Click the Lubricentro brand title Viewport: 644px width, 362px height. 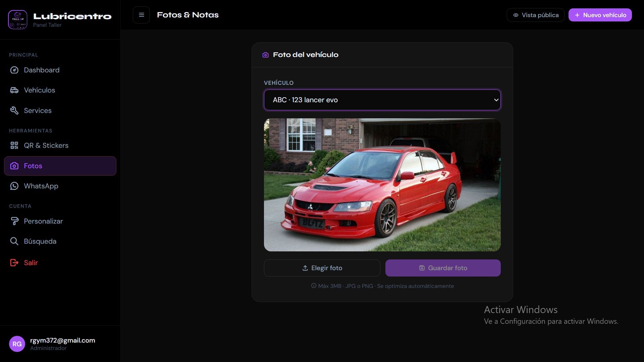(72, 16)
